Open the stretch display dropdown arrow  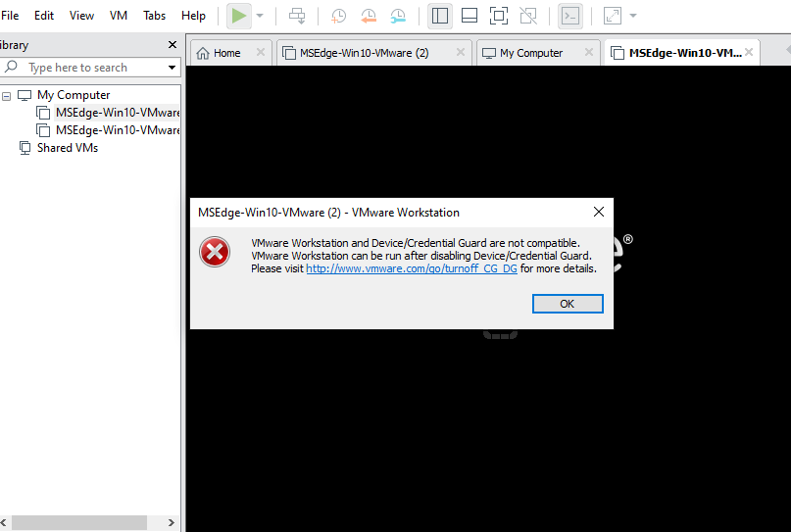(633, 16)
